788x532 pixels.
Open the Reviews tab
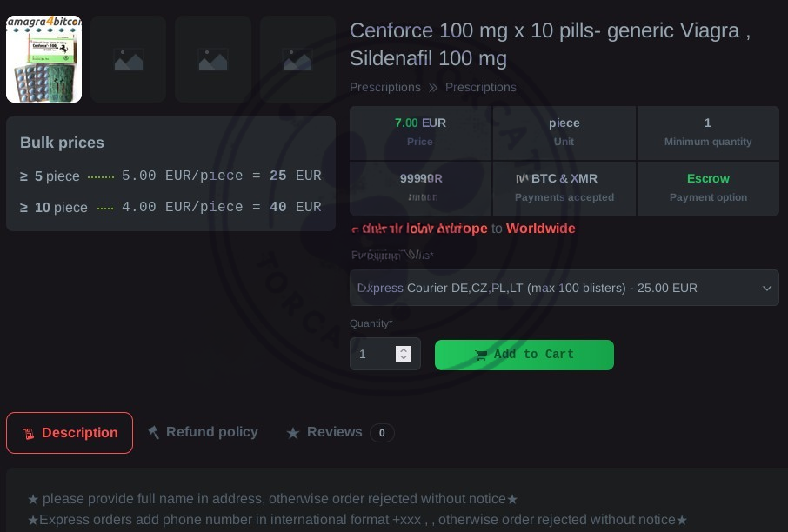click(x=334, y=432)
